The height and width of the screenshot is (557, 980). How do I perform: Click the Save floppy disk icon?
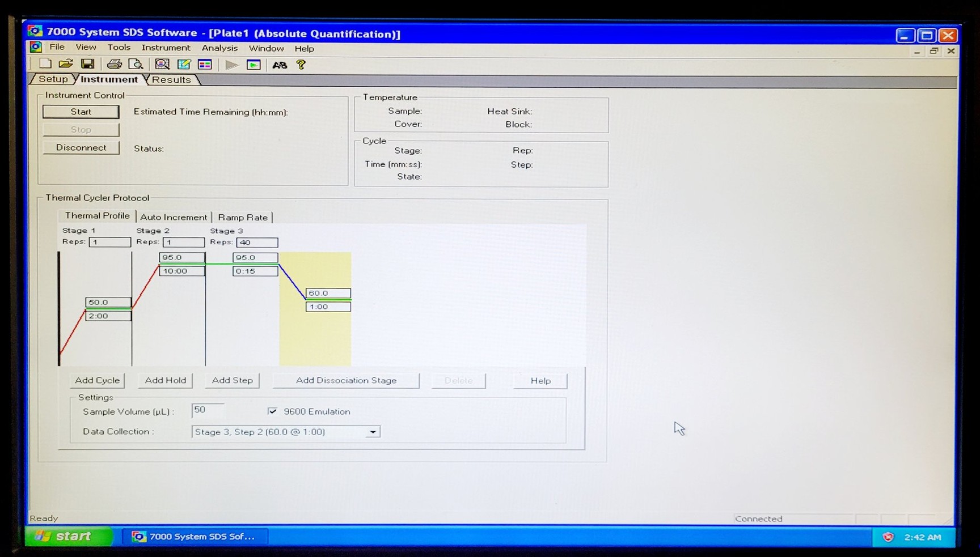click(x=87, y=64)
